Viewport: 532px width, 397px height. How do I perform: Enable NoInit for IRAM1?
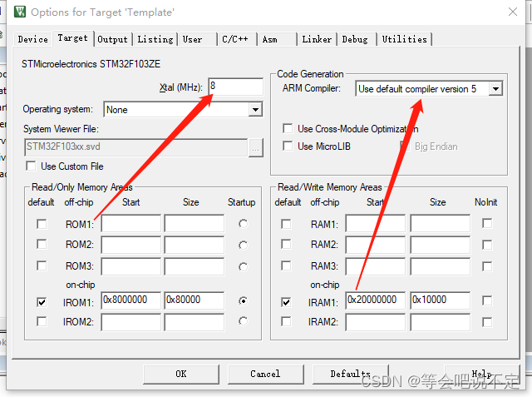487,300
